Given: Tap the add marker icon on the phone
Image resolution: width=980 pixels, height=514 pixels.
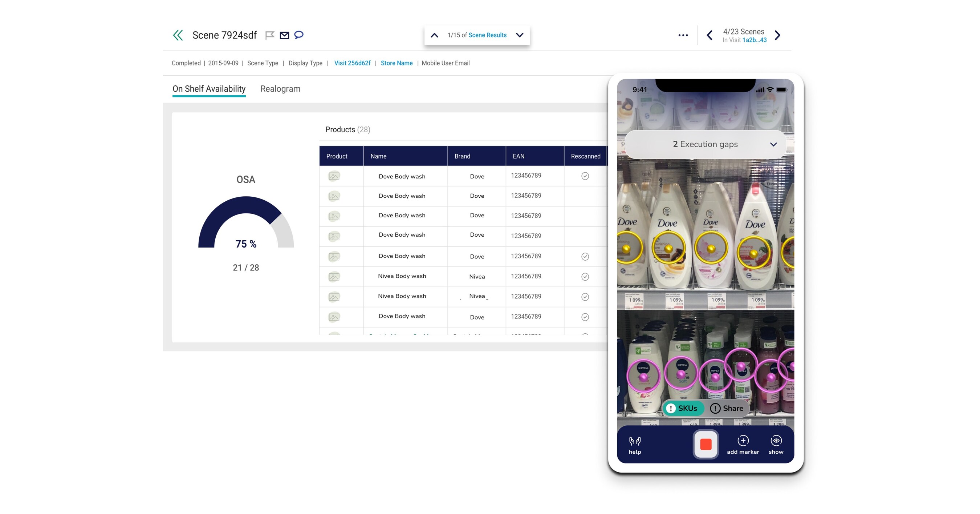Looking at the screenshot, I should click(743, 442).
